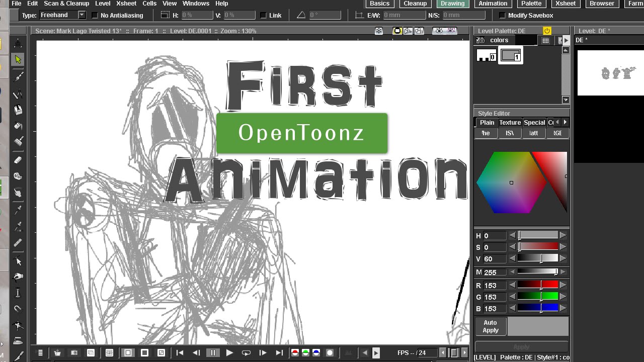Select the RGB Picker tool

tap(18, 226)
